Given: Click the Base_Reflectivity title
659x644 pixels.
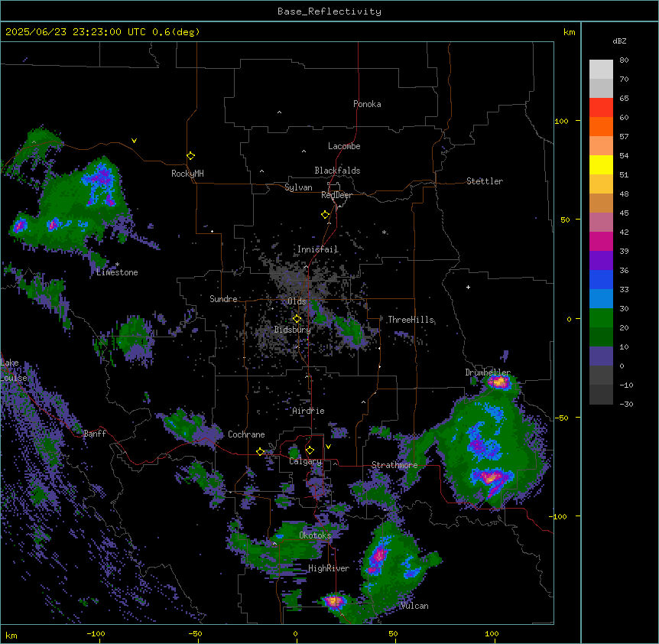Looking at the screenshot, I should pos(329,11).
